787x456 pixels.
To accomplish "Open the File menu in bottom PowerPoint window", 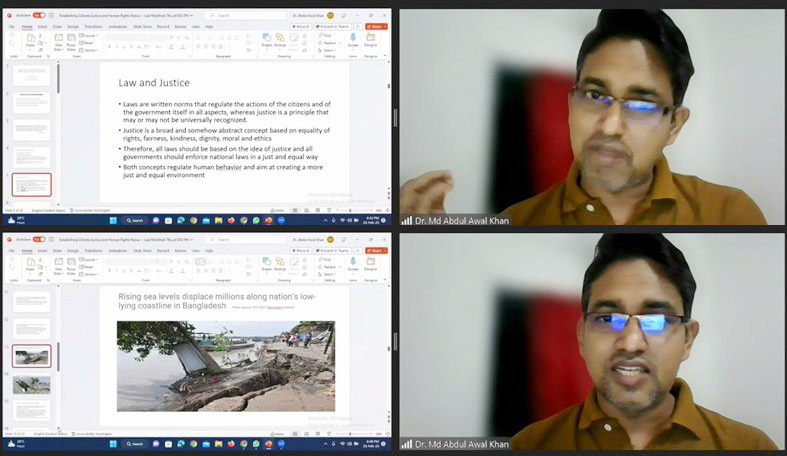I will (12, 250).
